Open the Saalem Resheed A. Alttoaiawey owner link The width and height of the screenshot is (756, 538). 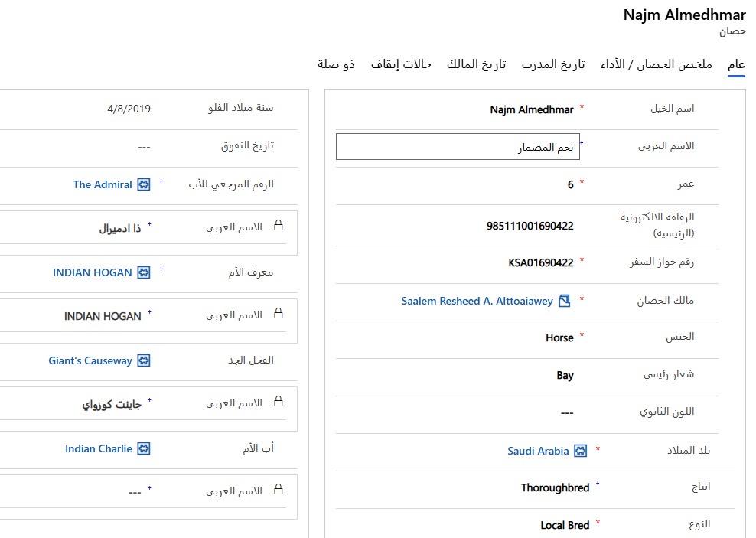477,301
